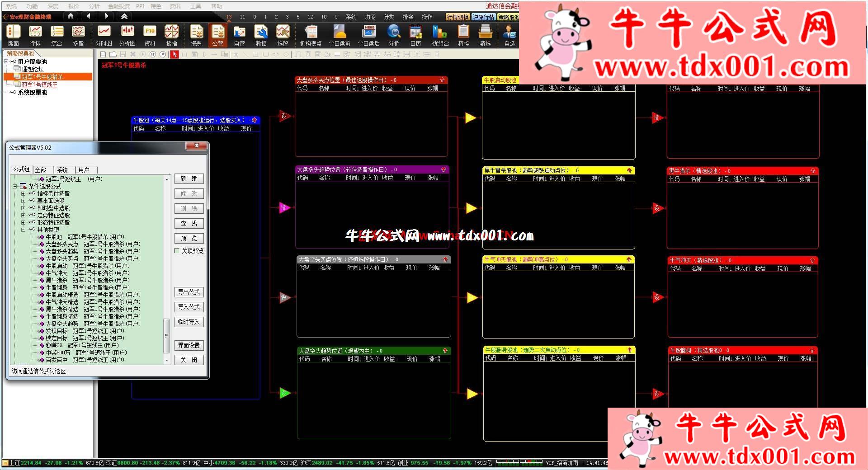868x470 pixels.
Task: Click the forward arrow navigation icon
Action: coord(107,16)
